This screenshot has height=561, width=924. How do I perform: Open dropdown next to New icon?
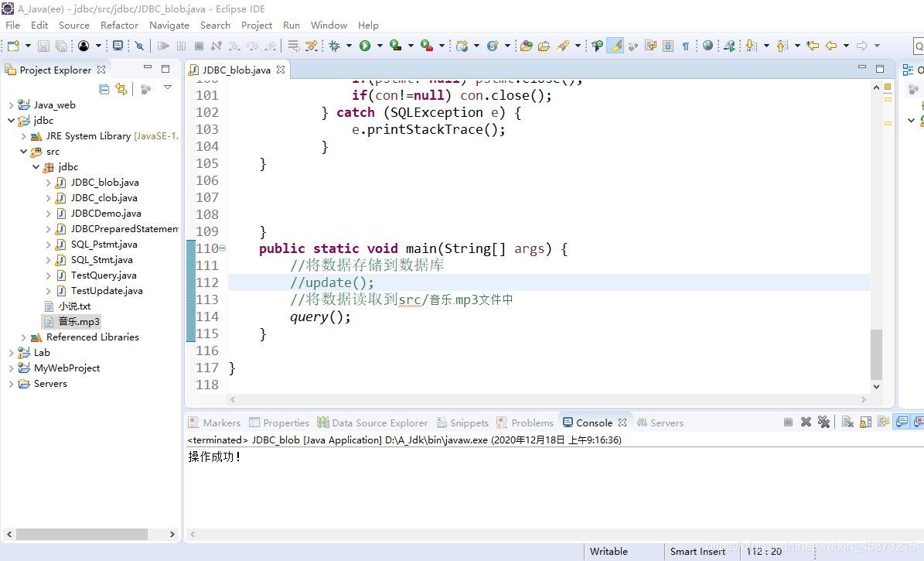point(27,46)
